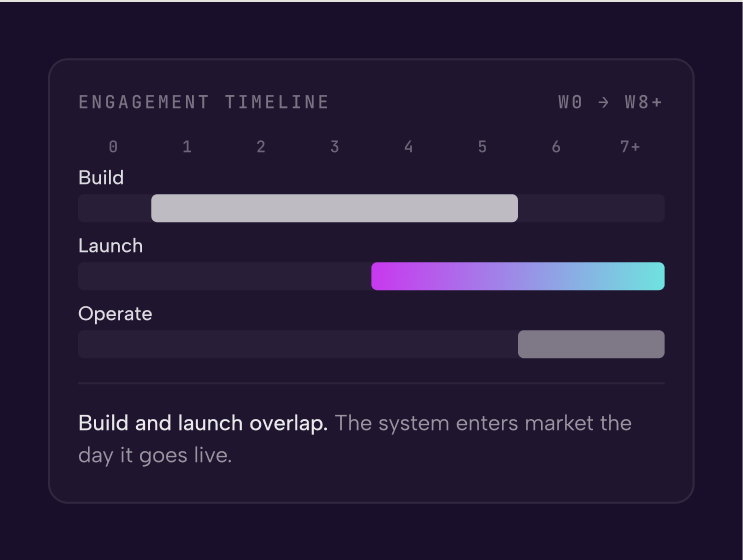Click week 0 marker on timeline

[113, 147]
